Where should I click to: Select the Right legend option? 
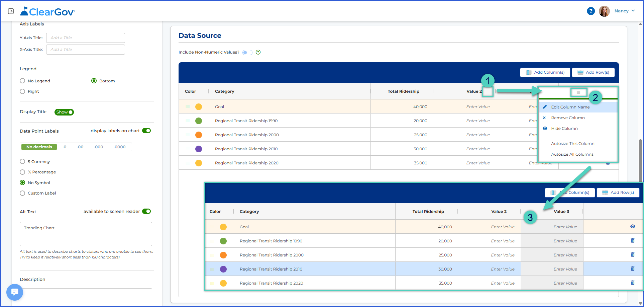coord(22,91)
